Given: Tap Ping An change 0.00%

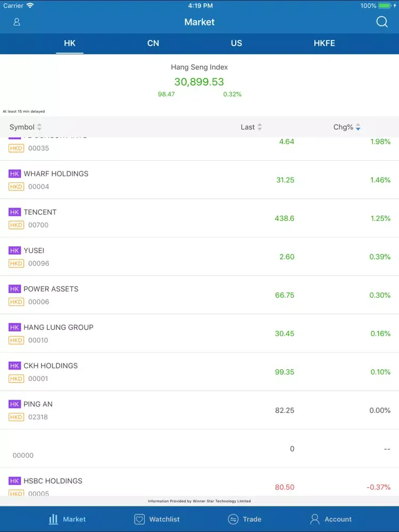Looking at the screenshot, I should coord(380,410).
